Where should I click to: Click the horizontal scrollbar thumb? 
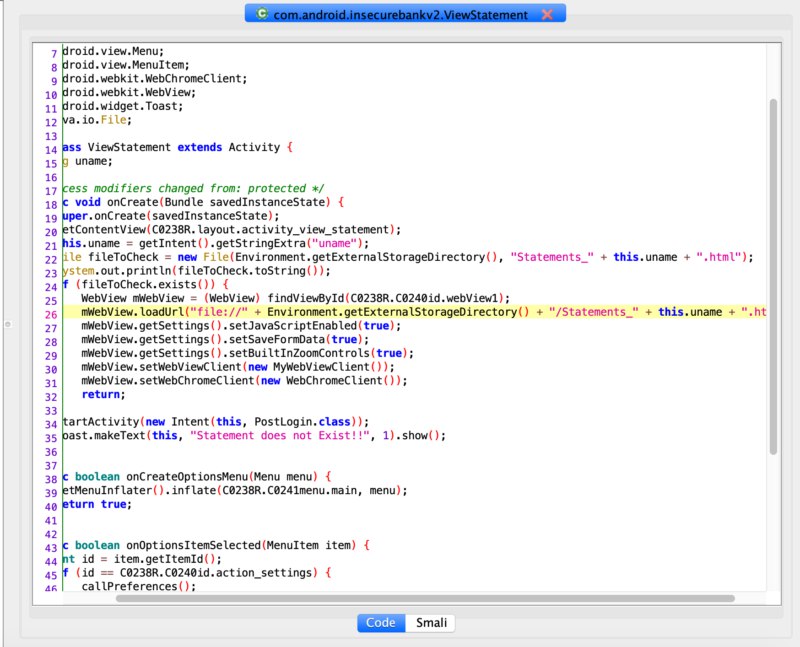coord(425,598)
